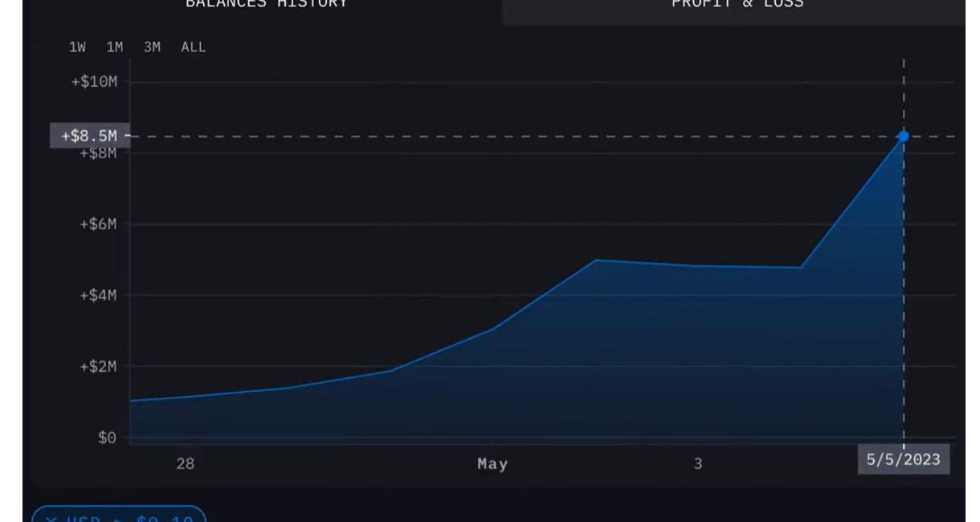
Task: Show the ALL time range
Action: pos(194,47)
